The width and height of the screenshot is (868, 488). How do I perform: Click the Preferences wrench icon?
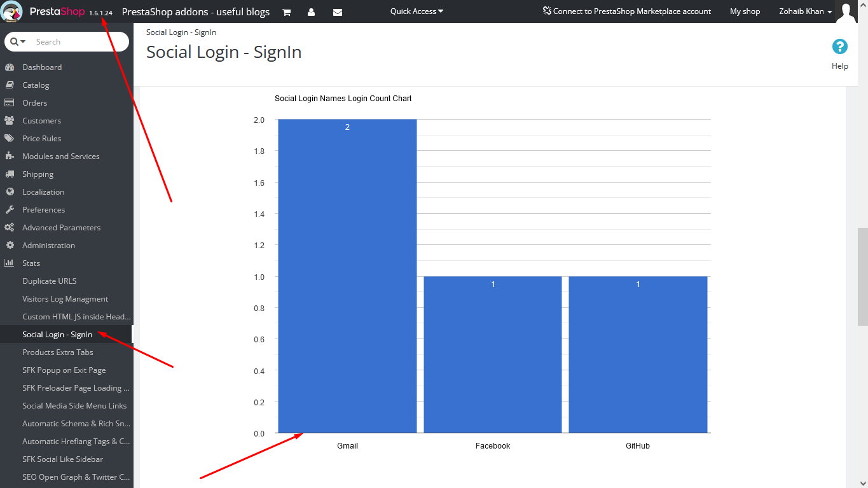pos(10,209)
